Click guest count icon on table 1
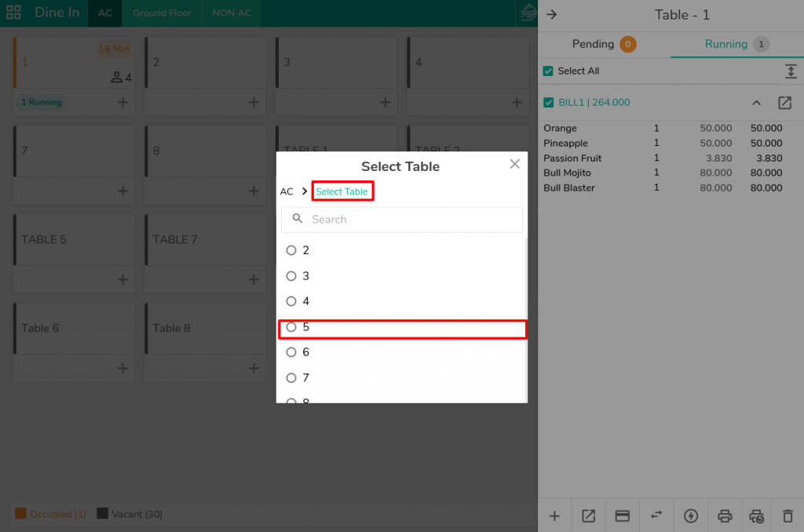Viewport: 804px width, 532px height. coord(116,78)
